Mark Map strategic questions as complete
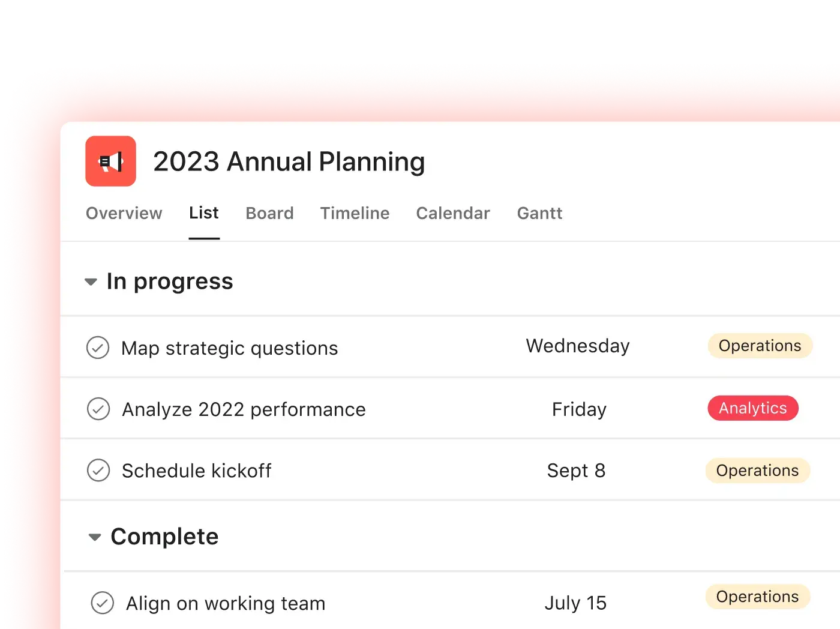Viewport: 840px width, 629px height. pyautogui.click(x=98, y=348)
